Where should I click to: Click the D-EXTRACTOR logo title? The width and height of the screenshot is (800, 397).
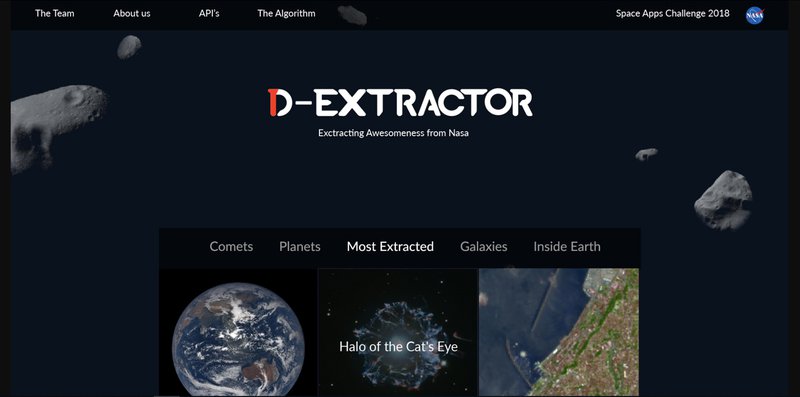400,103
